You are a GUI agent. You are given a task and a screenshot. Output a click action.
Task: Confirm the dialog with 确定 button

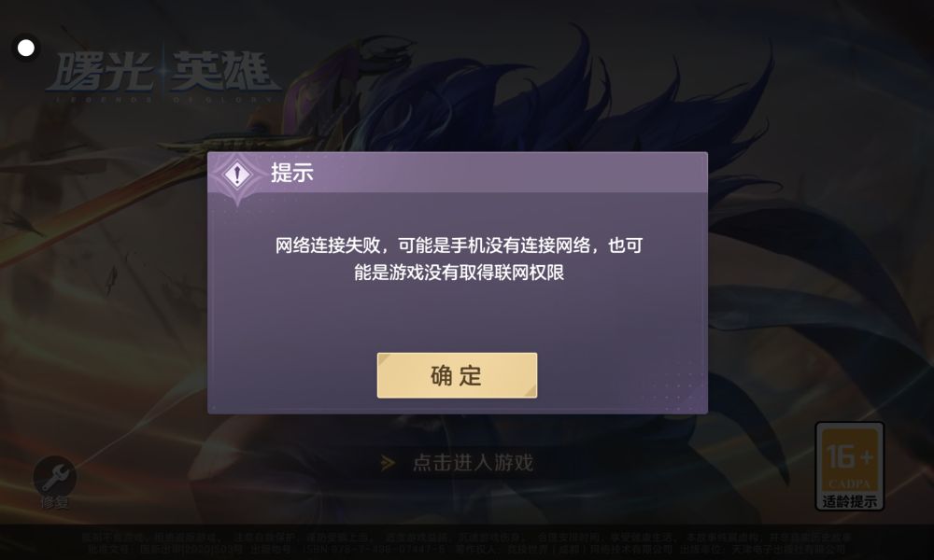point(457,375)
